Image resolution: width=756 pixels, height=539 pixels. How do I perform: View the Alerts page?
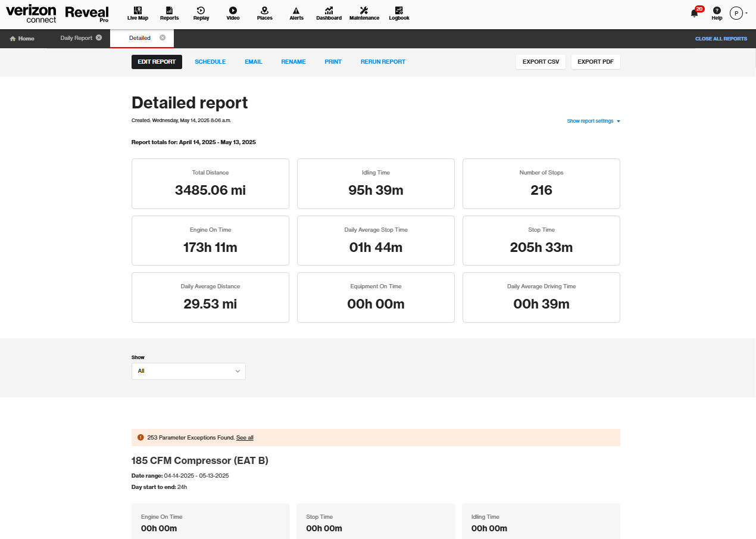[296, 13]
